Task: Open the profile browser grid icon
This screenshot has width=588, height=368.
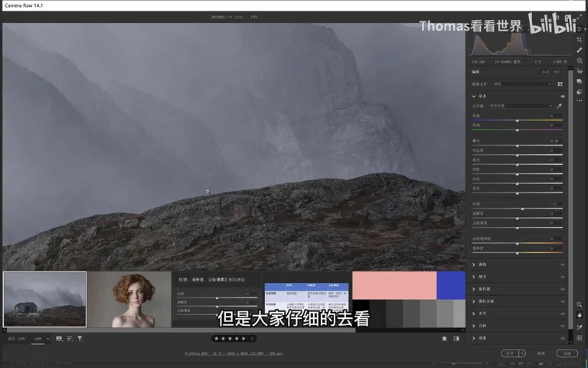Action: [560, 84]
